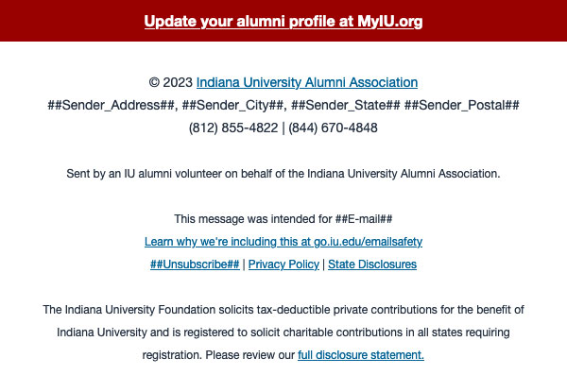Open the State Disclosures link

[372, 264]
